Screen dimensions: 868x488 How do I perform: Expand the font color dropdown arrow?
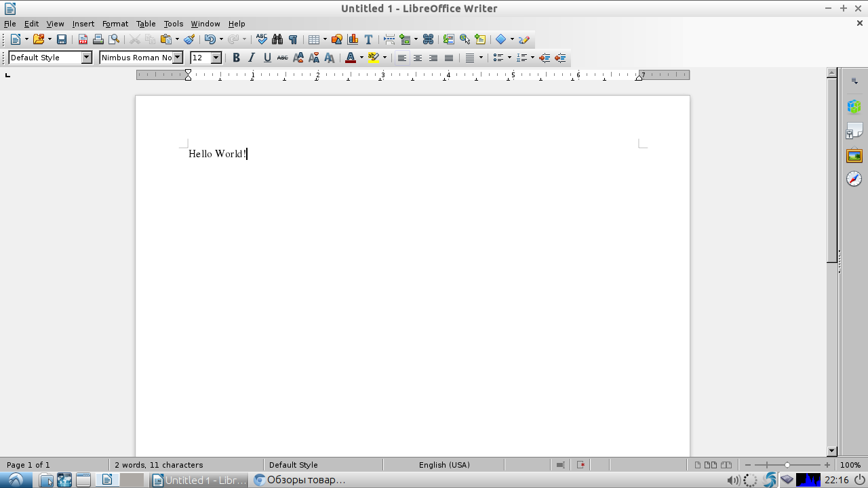361,58
